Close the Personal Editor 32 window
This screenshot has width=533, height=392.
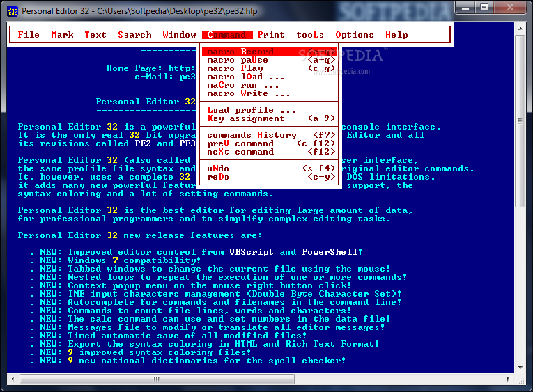tap(510, 8)
